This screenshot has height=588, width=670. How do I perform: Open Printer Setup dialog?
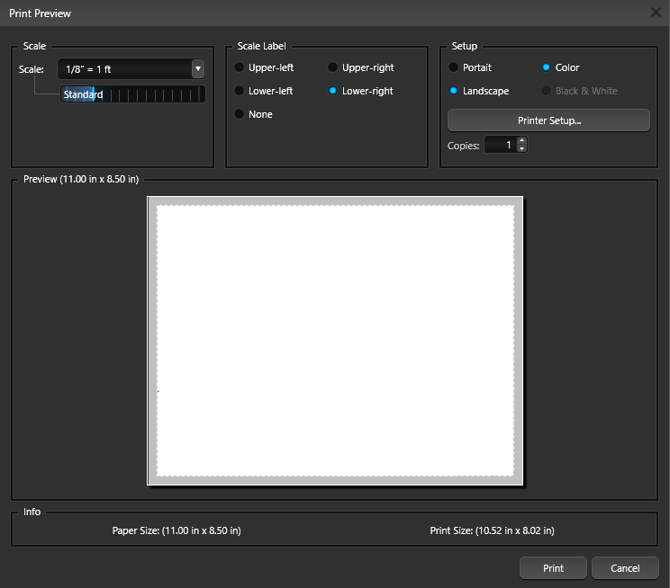549,121
